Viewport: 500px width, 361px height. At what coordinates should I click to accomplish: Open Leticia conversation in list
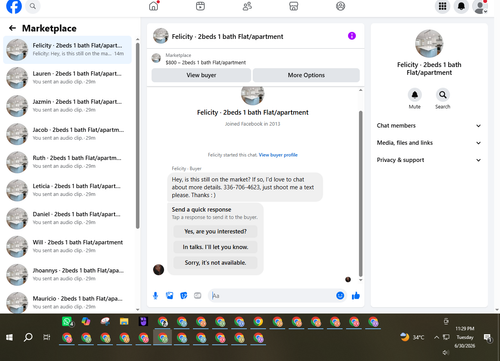68,190
